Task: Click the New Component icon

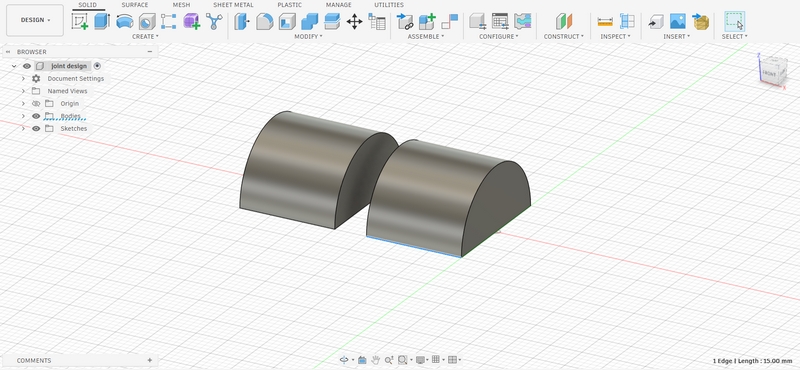Action: [x=427, y=21]
